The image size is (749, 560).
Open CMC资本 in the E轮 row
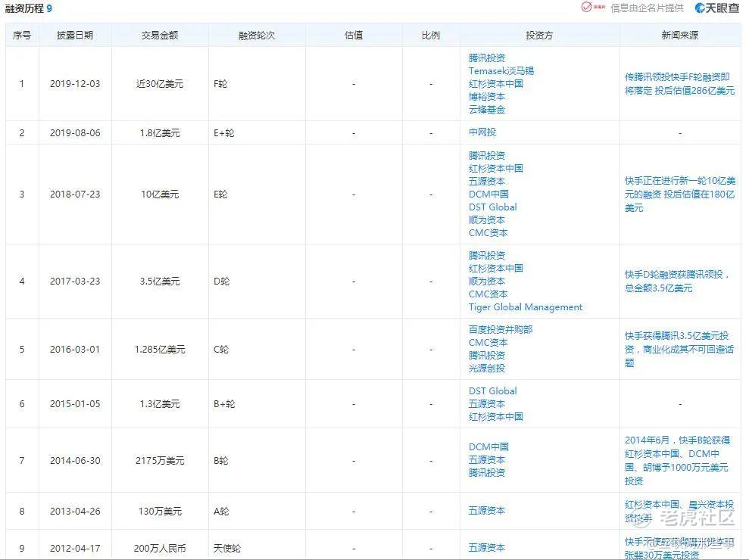[x=488, y=233]
